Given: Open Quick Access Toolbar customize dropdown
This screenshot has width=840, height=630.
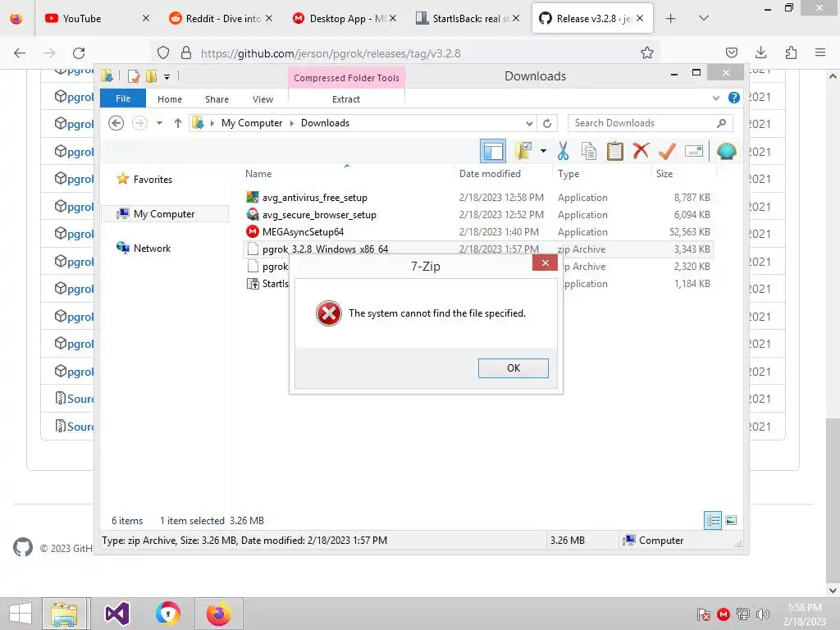Looking at the screenshot, I should pyautogui.click(x=167, y=77).
